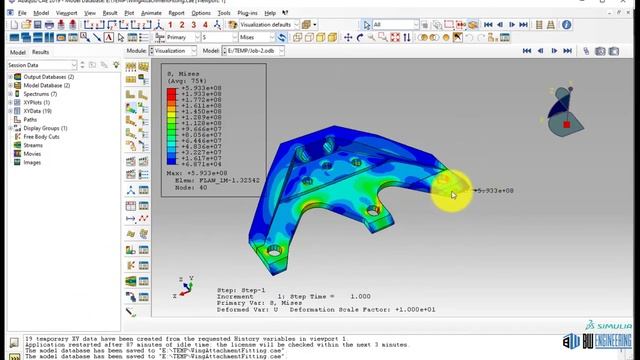Screen dimensions: 640x360
Task: Click the light bulb icon beside Session Data
Action: point(116,65)
